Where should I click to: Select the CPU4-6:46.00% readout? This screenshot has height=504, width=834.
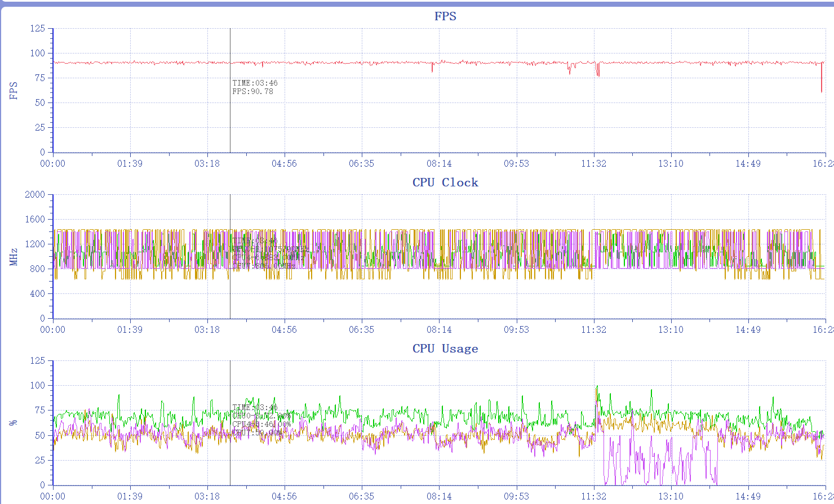(261, 424)
